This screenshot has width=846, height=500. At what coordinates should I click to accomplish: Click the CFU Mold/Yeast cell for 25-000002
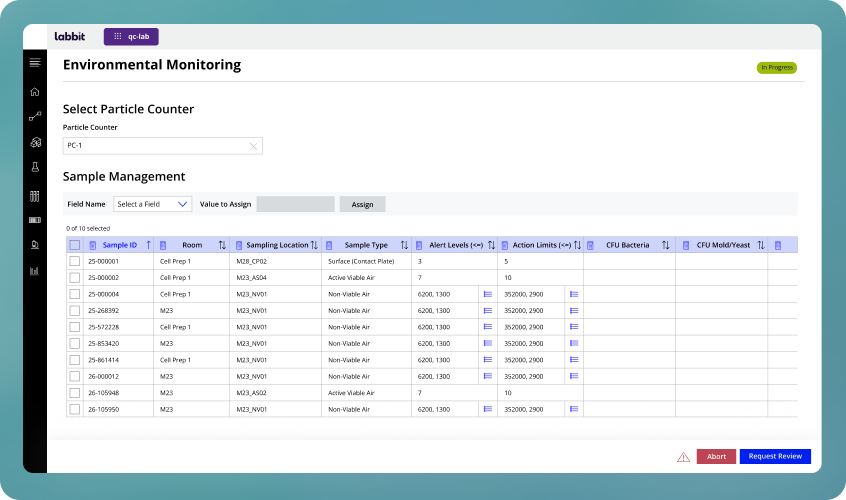(721, 278)
